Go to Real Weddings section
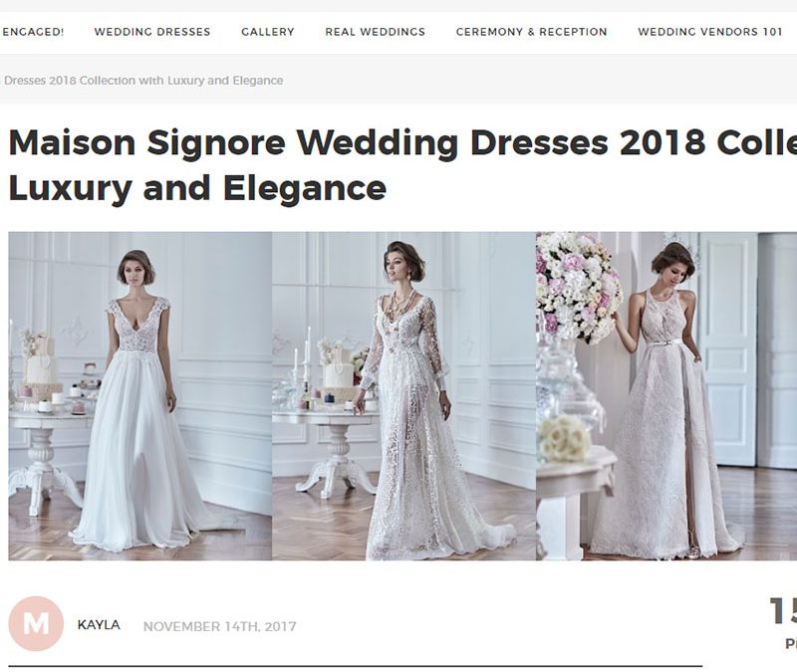This screenshot has width=797, height=672. pyautogui.click(x=376, y=32)
